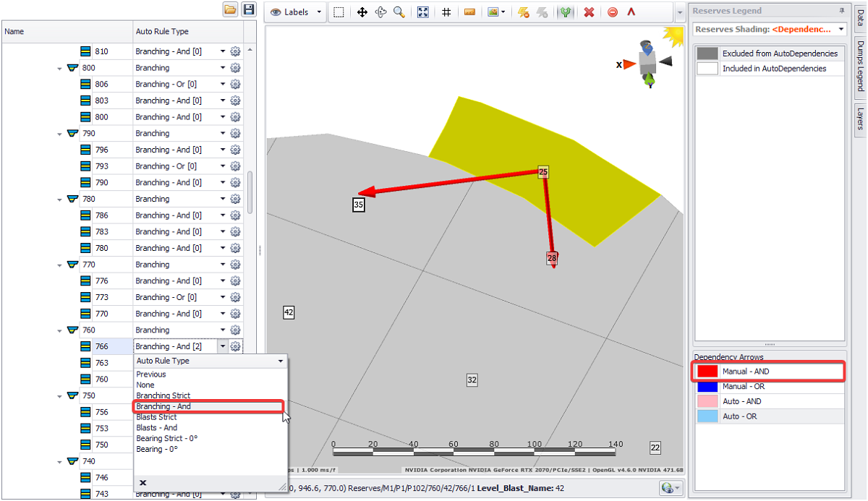Click the gear icon for row 803

pos(235,100)
